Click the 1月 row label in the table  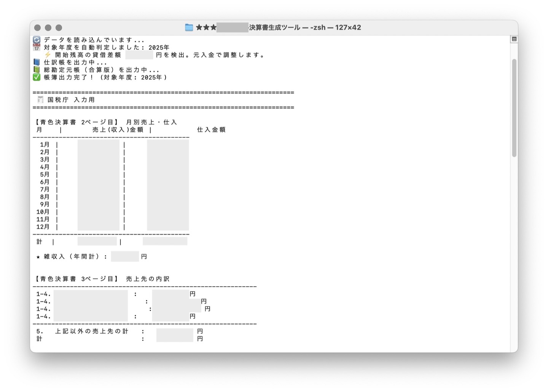coord(45,144)
